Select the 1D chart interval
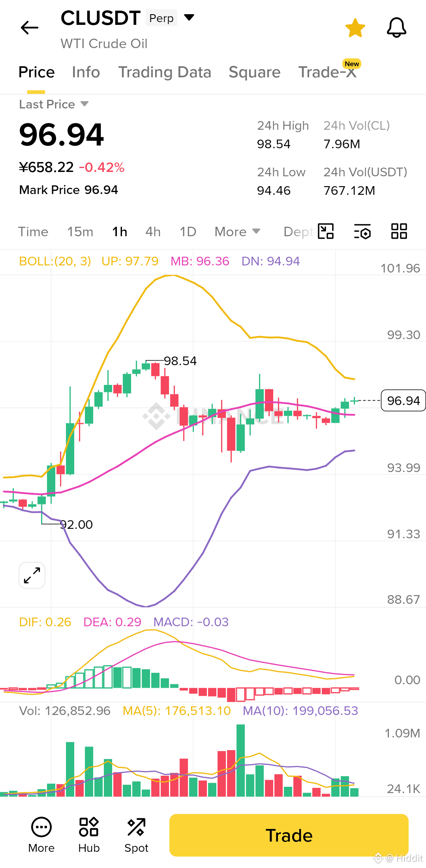This screenshot has width=426, height=868. coord(188,232)
